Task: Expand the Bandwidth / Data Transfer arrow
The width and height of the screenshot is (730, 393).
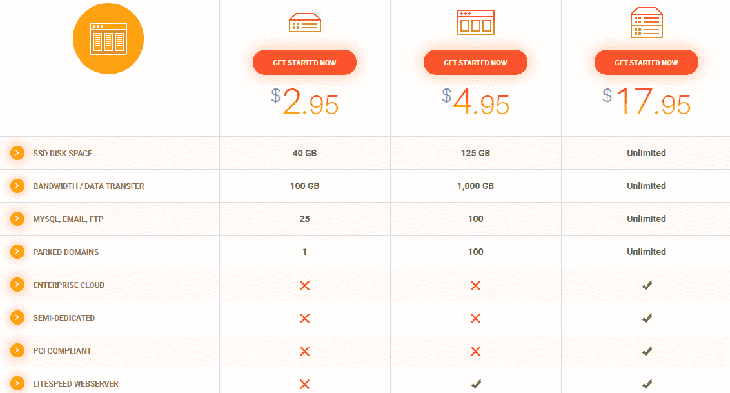Action: (x=17, y=186)
